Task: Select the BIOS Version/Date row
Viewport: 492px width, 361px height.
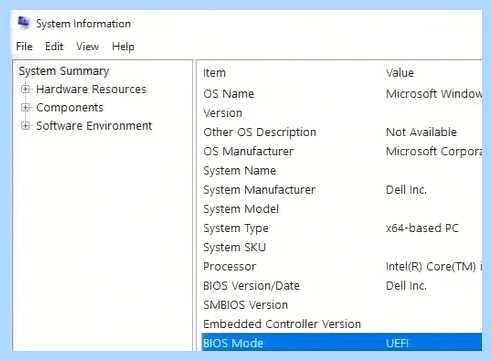Action: pyautogui.click(x=342, y=286)
